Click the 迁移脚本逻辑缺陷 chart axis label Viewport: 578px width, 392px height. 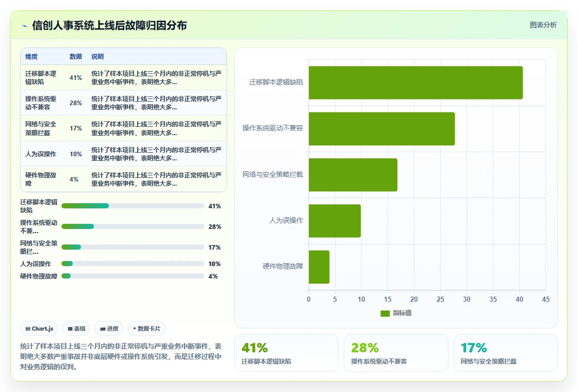[x=276, y=82]
